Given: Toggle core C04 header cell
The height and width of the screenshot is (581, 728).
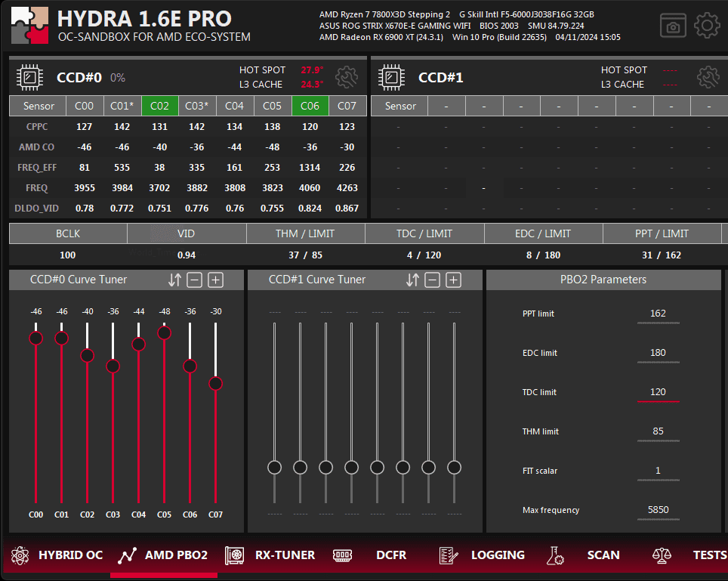Looking at the screenshot, I should (234, 106).
